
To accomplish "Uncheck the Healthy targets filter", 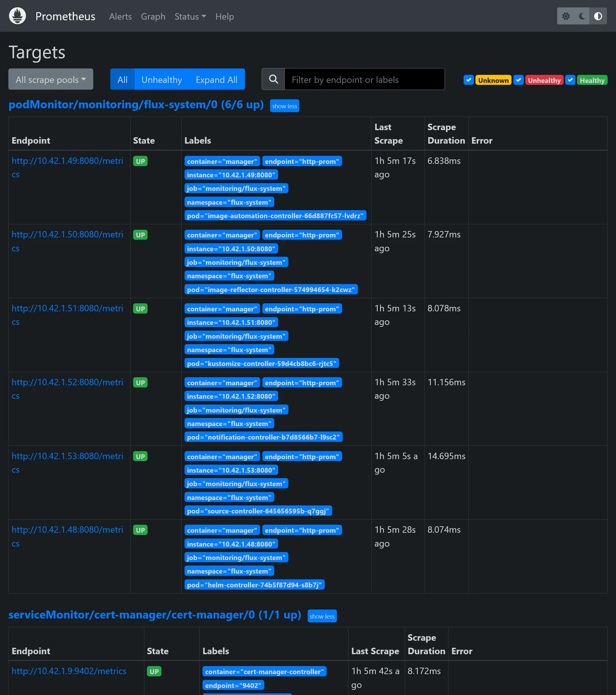I will pos(570,80).
